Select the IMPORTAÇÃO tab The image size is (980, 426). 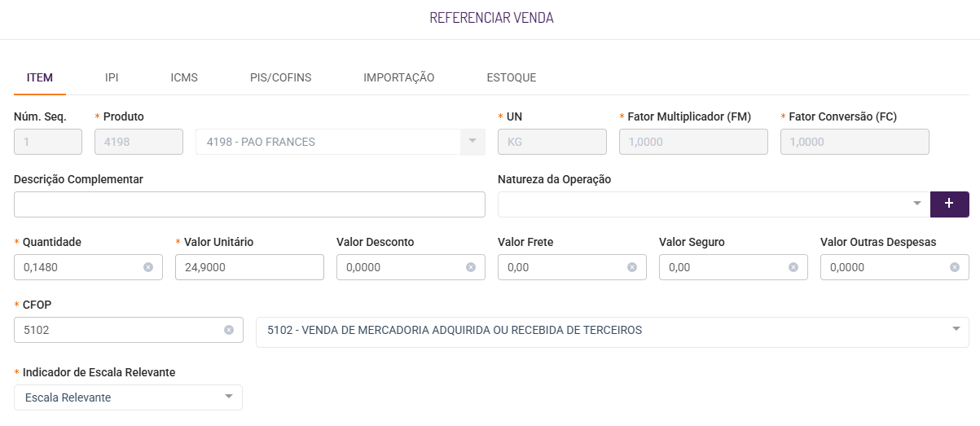point(398,78)
